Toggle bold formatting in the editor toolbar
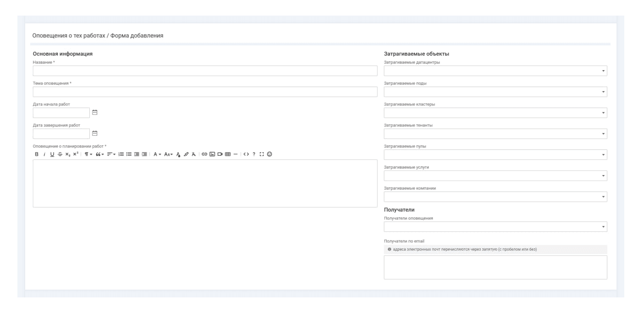 coord(37,154)
